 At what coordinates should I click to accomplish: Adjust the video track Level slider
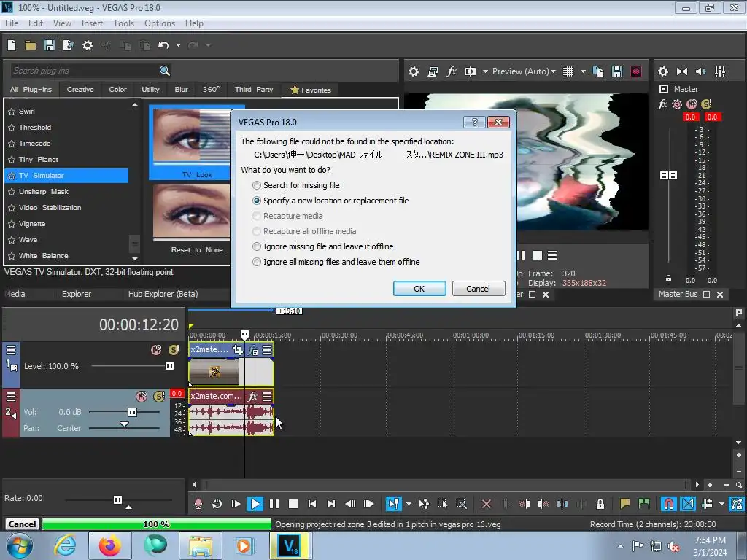coord(169,366)
